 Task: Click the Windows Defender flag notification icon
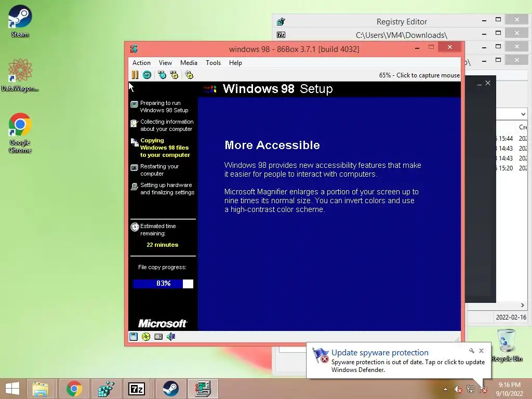[321, 355]
